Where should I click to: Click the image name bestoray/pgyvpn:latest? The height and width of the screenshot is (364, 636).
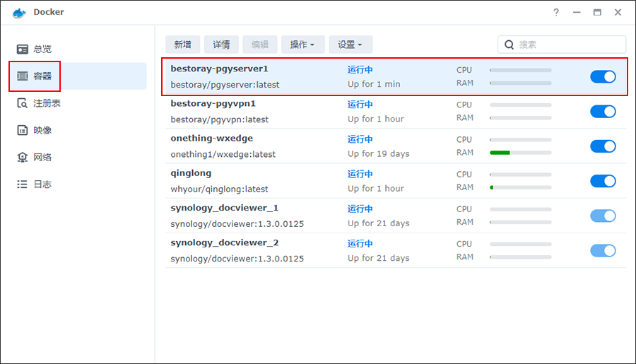tap(220, 119)
